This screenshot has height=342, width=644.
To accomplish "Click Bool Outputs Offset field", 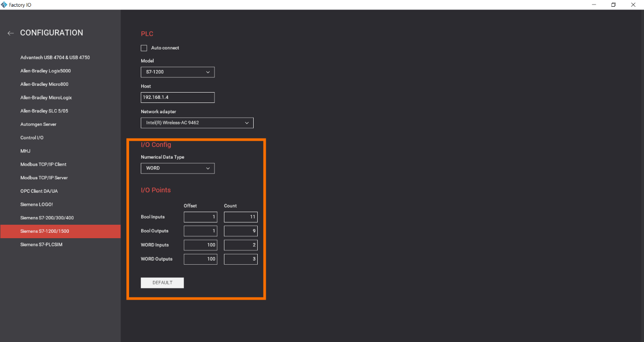I will pos(201,231).
